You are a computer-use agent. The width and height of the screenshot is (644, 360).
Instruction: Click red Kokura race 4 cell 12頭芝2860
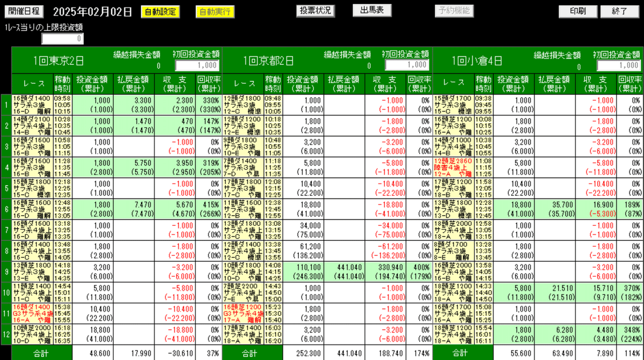[x=453, y=166]
